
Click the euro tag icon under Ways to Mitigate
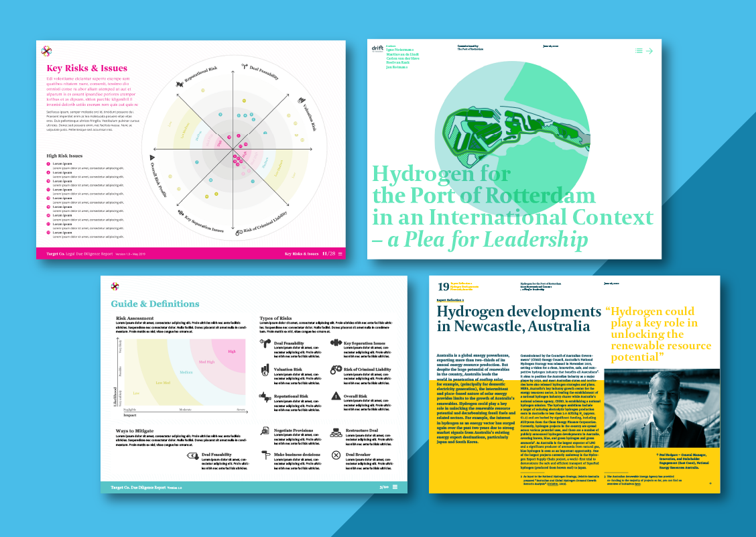pos(193,455)
